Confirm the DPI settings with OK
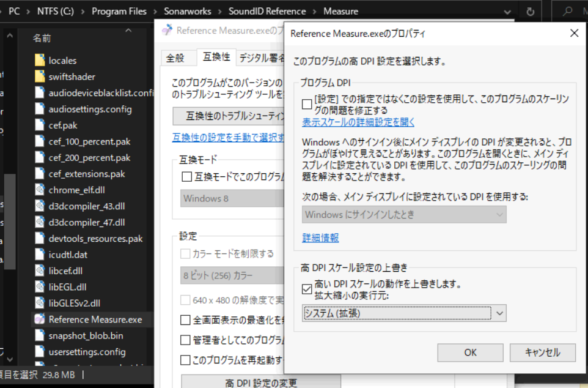Screen dimensions: 588x388 470,353
